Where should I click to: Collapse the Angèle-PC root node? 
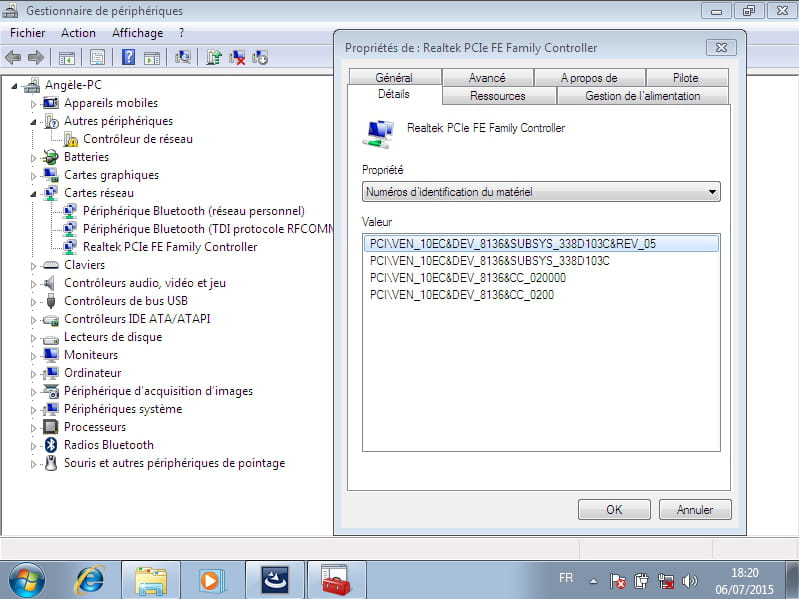[x=14, y=86]
